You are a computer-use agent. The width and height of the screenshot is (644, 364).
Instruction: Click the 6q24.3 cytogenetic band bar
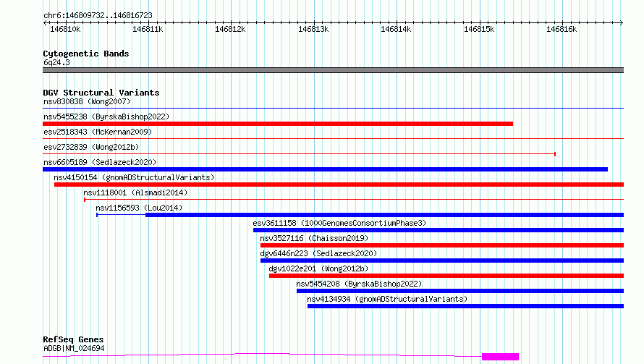coord(333,70)
